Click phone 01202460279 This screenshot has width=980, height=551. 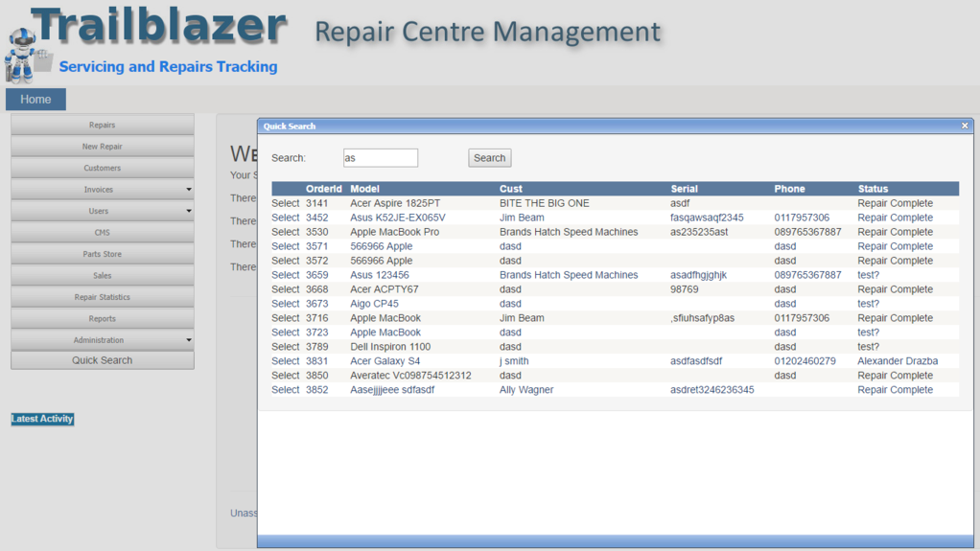click(x=805, y=361)
